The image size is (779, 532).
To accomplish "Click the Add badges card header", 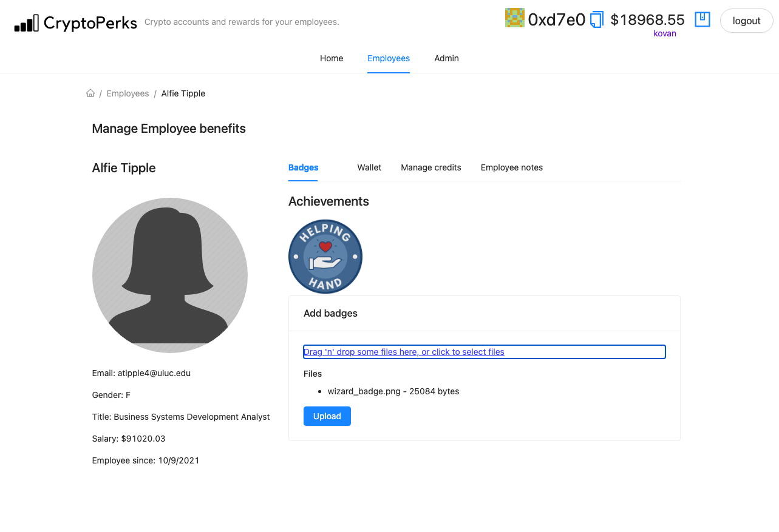I will 485,314.
